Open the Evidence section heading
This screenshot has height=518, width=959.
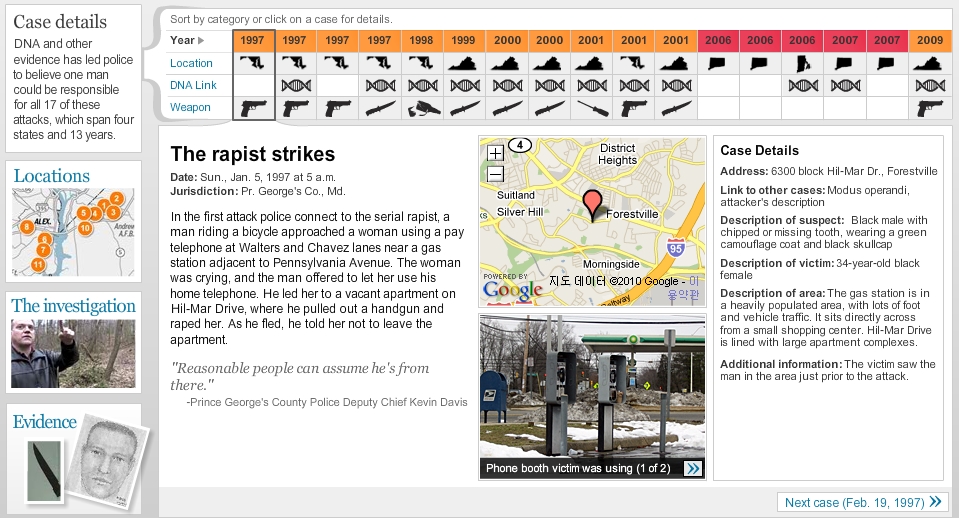tap(45, 421)
